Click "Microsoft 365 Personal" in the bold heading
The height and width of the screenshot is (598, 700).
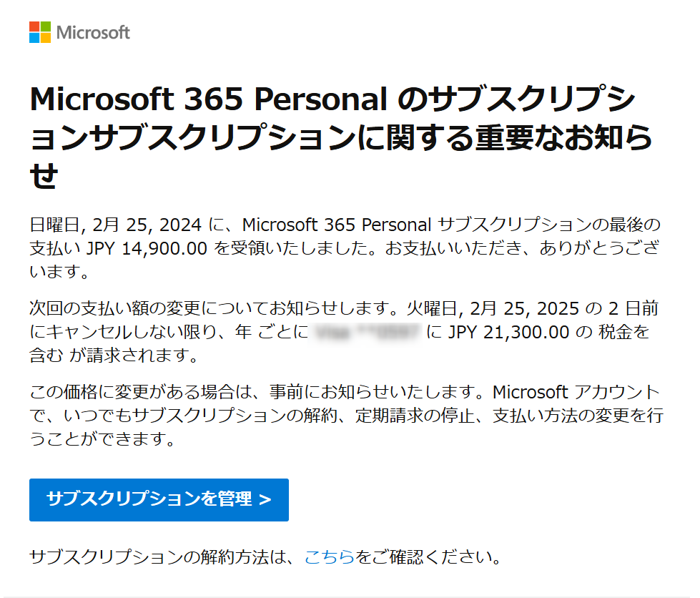(x=207, y=99)
